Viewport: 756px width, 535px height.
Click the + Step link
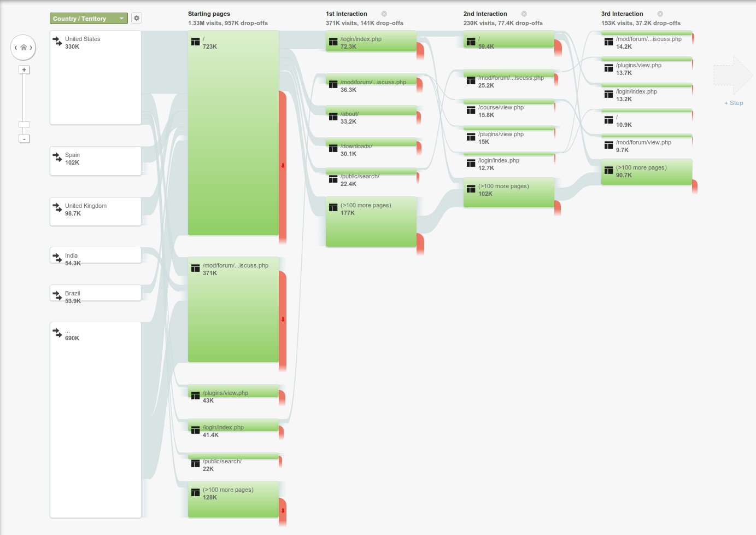point(734,103)
